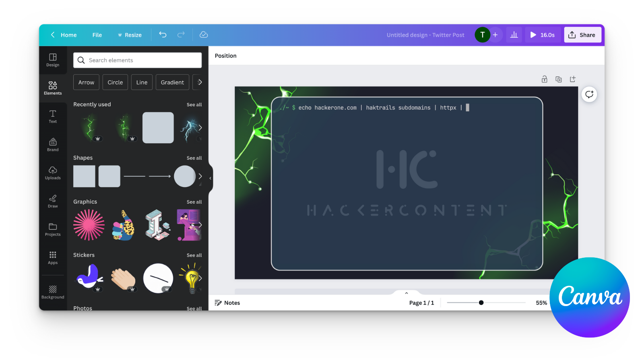Click the design title 'Untitled design - Twitter Post'
This screenshot has height=362, width=644.
(425, 35)
